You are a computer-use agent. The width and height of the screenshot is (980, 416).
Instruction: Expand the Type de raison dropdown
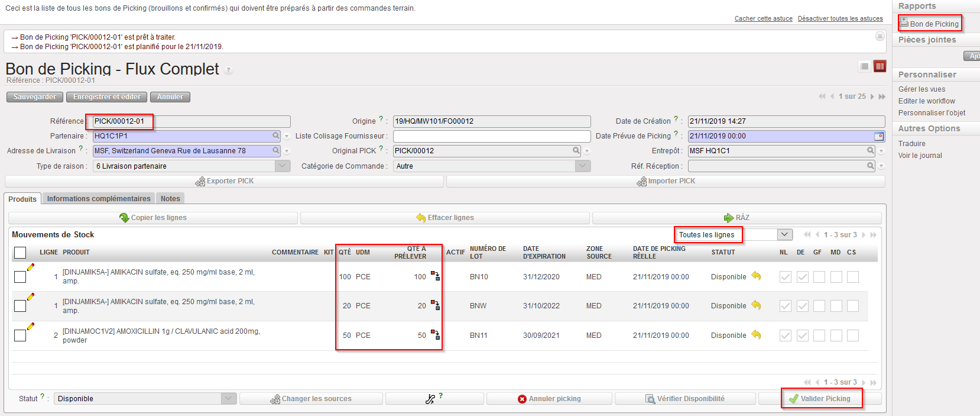pyautogui.click(x=283, y=166)
